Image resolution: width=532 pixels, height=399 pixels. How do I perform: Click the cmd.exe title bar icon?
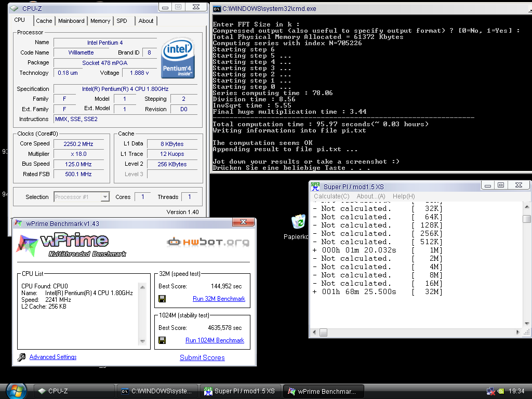pos(217,9)
